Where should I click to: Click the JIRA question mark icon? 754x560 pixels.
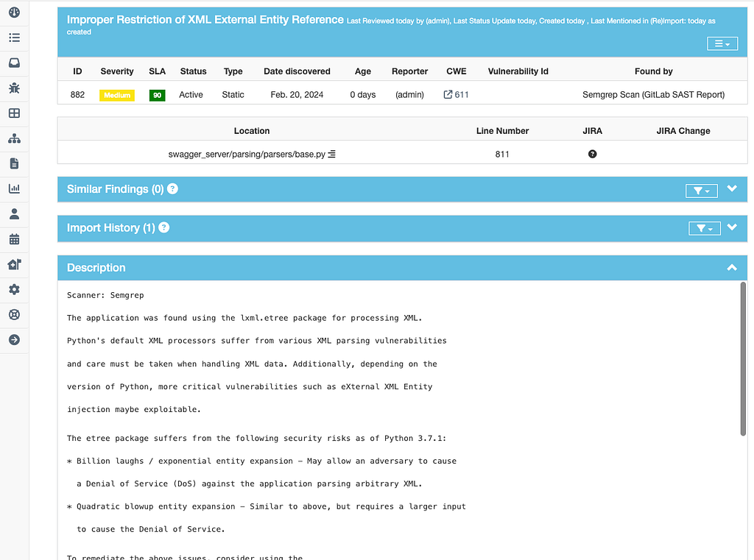point(593,154)
